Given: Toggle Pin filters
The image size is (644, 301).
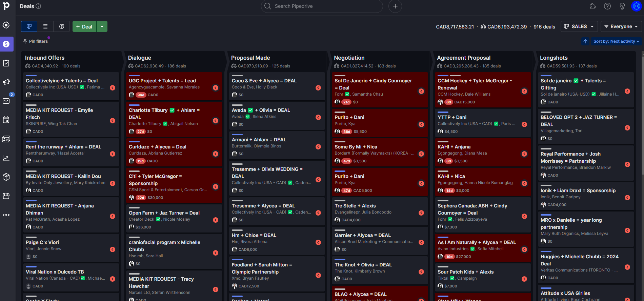Looking at the screenshot, I should pyautogui.click(x=36, y=41).
